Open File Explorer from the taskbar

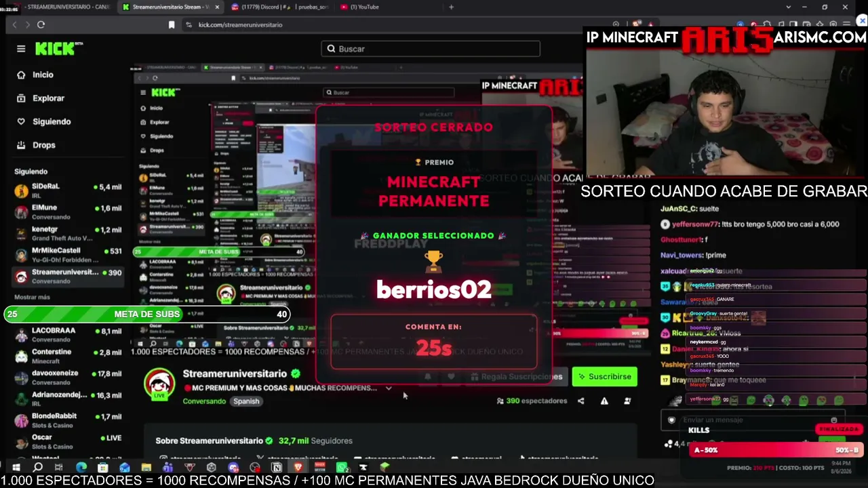coord(146,467)
